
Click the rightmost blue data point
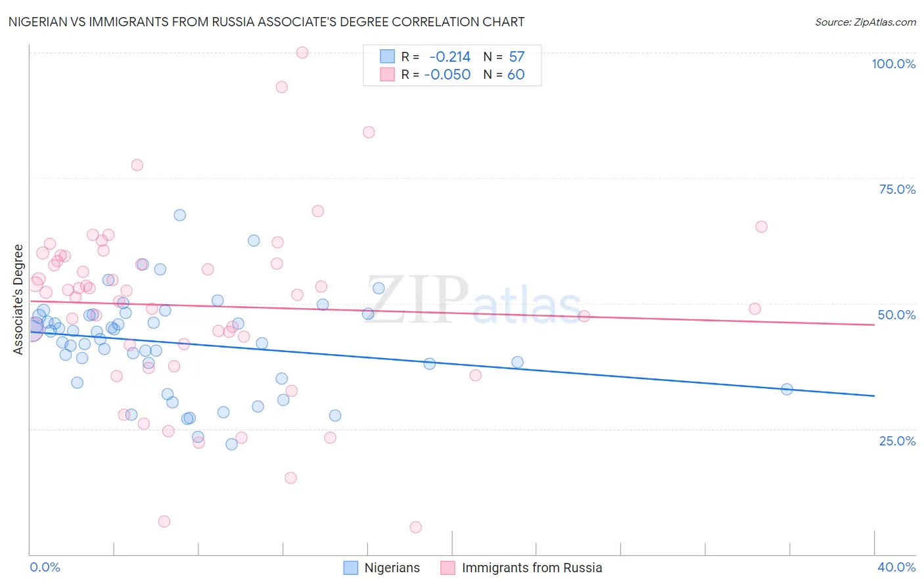(x=787, y=389)
